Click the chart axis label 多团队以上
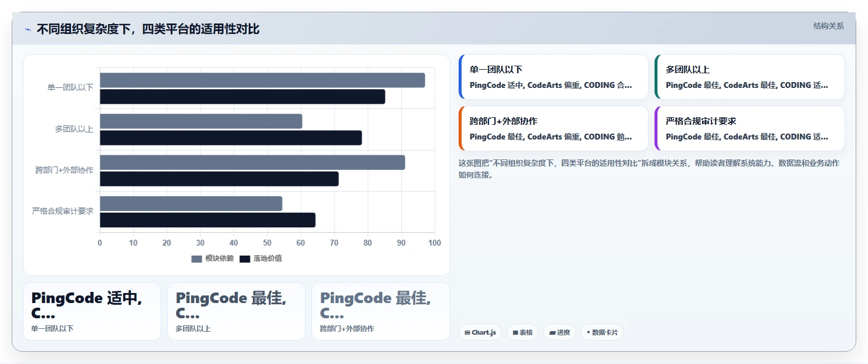Viewport: 868px width, 364px height. (74, 129)
